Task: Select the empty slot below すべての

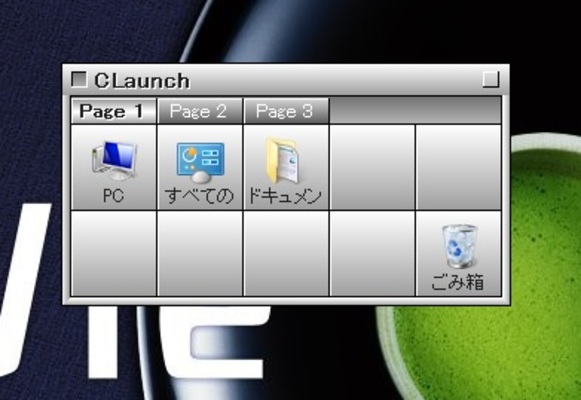Action: (200, 254)
